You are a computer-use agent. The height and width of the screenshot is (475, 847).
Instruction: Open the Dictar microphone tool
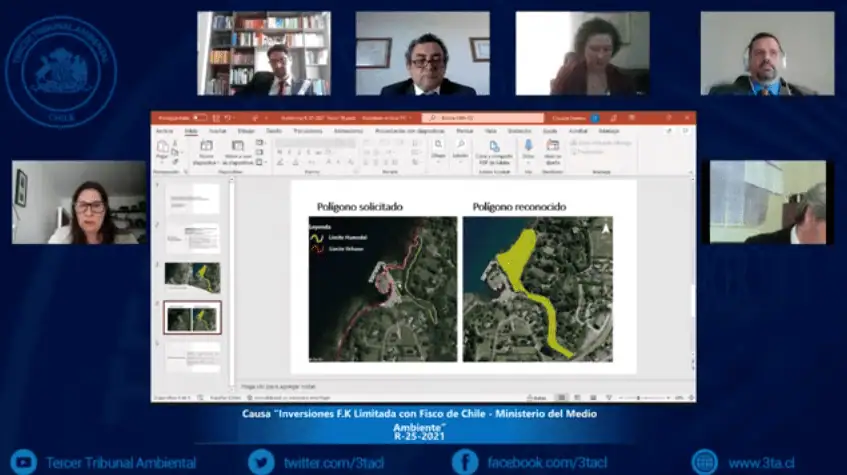tap(528, 145)
